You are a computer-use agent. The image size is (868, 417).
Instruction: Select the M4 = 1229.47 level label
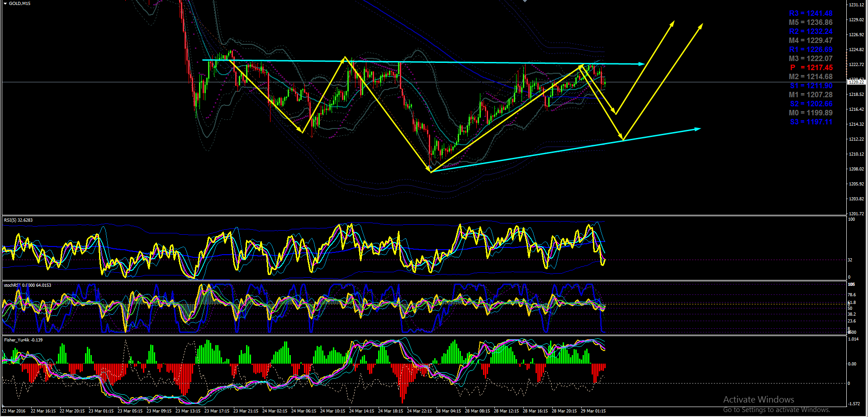pos(811,41)
